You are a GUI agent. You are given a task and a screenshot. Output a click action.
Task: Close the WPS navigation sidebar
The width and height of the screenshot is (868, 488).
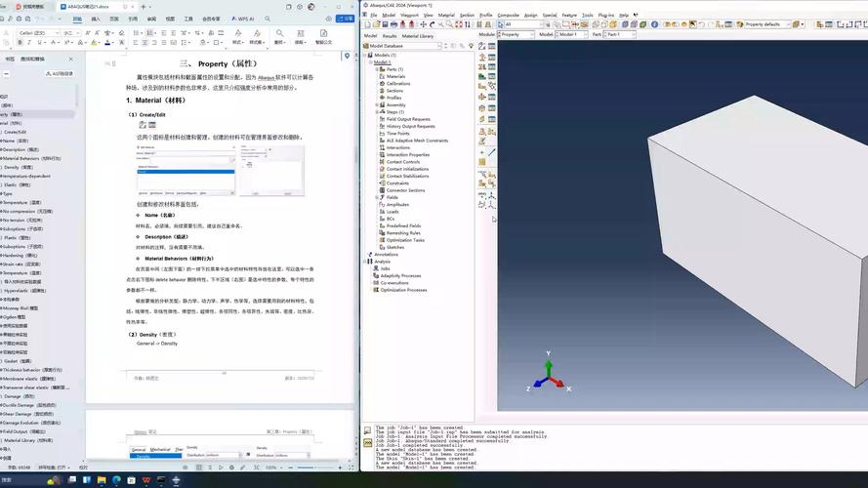71,59
